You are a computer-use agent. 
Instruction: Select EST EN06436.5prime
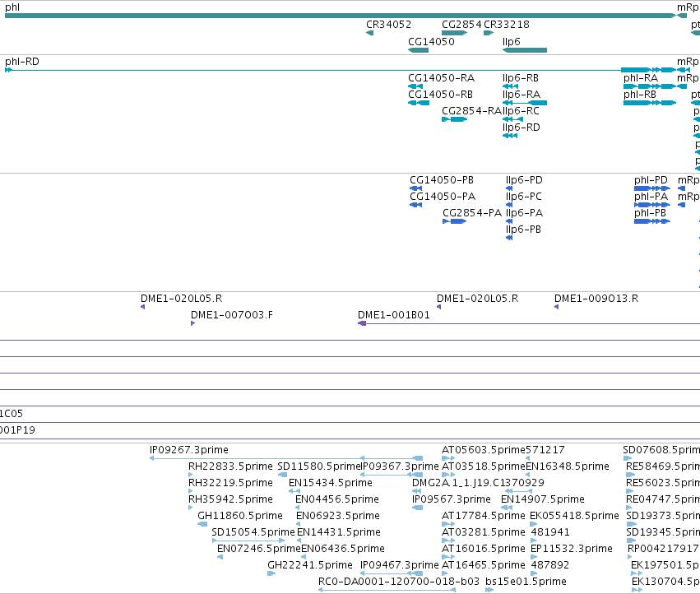(343, 549)
